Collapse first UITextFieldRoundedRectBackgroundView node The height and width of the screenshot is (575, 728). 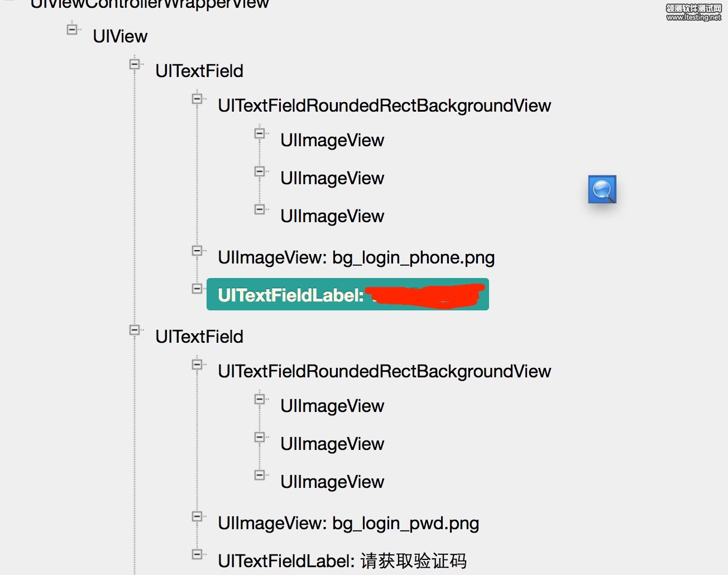[x=197, y=99]
